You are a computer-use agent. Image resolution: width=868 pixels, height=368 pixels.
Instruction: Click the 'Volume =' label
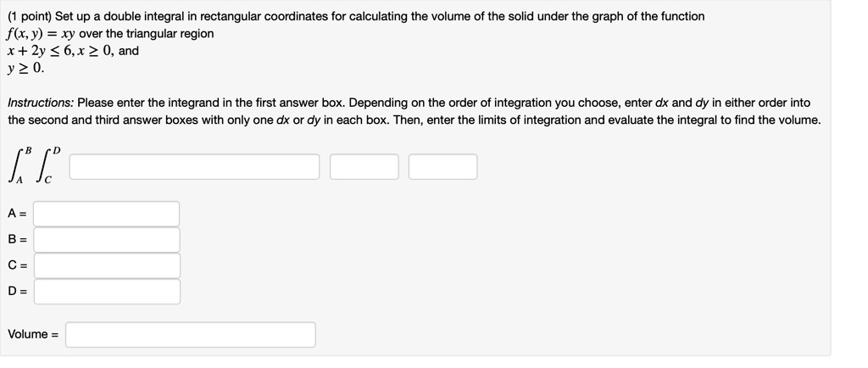click(33, 334)
